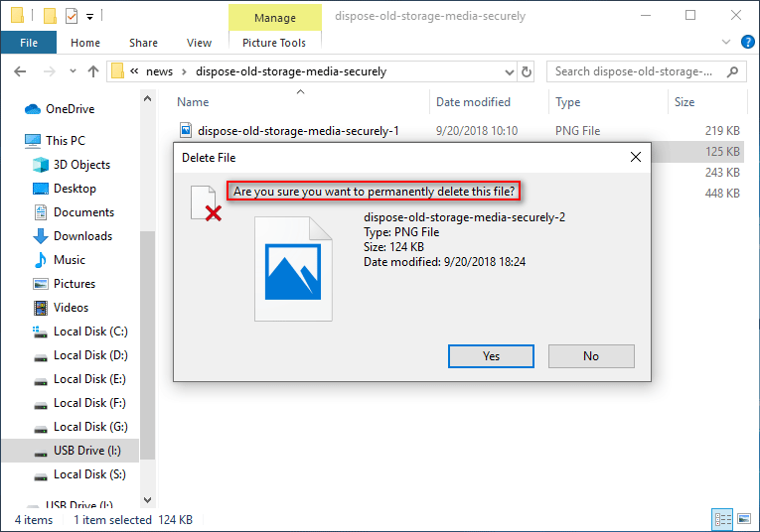The image size is (760, 532).
Task: Click the Properties quick access icon
Action: tap(72, 16)
